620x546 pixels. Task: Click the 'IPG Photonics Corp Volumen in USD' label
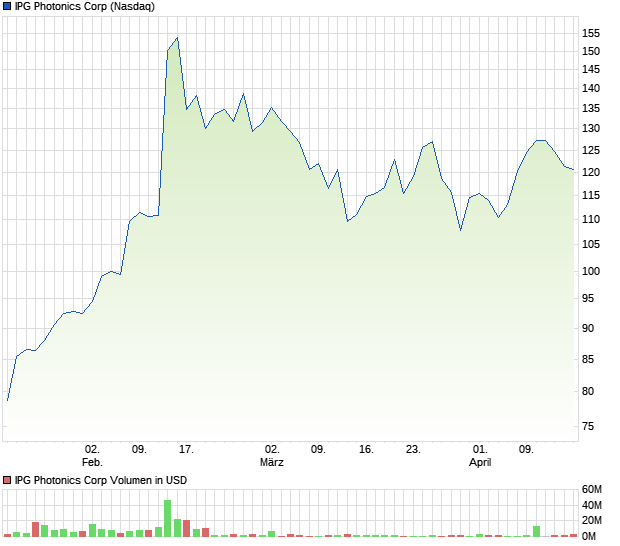pos(100,480)
